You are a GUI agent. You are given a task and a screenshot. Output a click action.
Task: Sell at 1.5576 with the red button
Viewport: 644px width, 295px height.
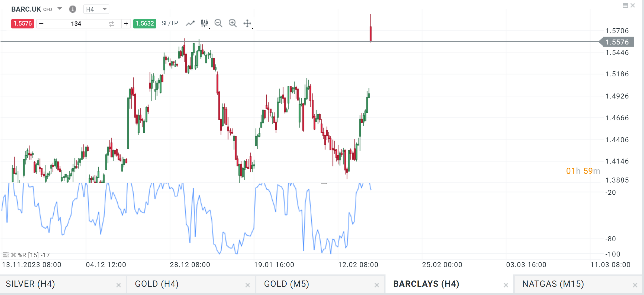coord(22,23)
